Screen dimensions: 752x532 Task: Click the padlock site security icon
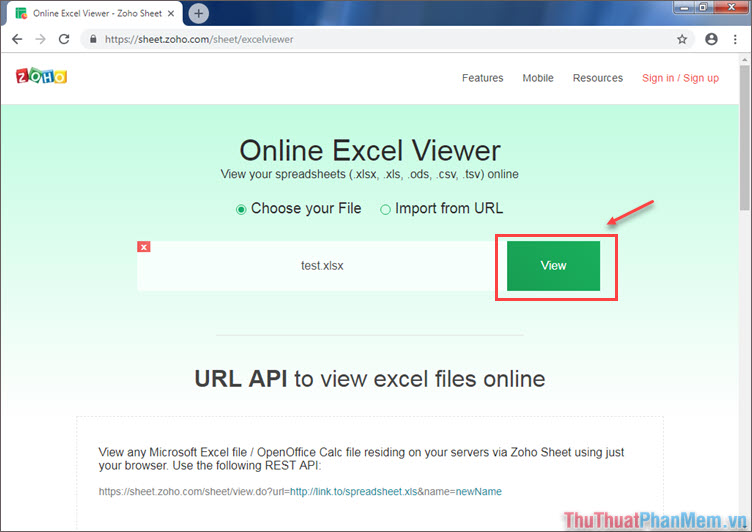tap(93, 39)
